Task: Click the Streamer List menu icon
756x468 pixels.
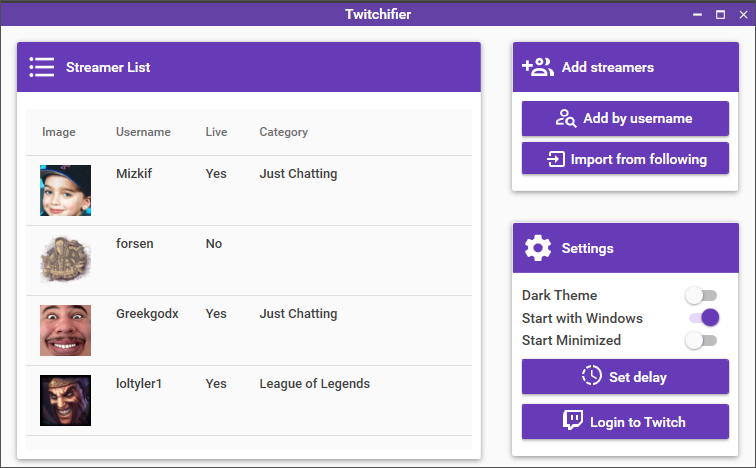Action: 41,67
